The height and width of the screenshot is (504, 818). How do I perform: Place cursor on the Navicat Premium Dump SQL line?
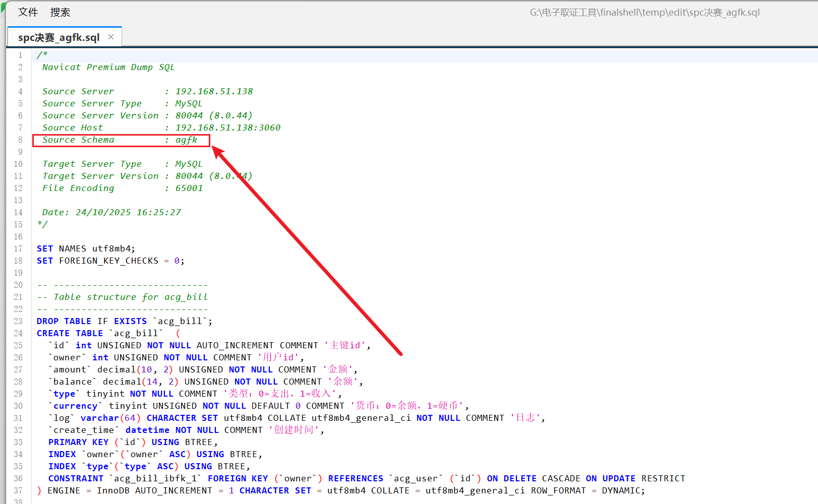click(x=108, y=67)
